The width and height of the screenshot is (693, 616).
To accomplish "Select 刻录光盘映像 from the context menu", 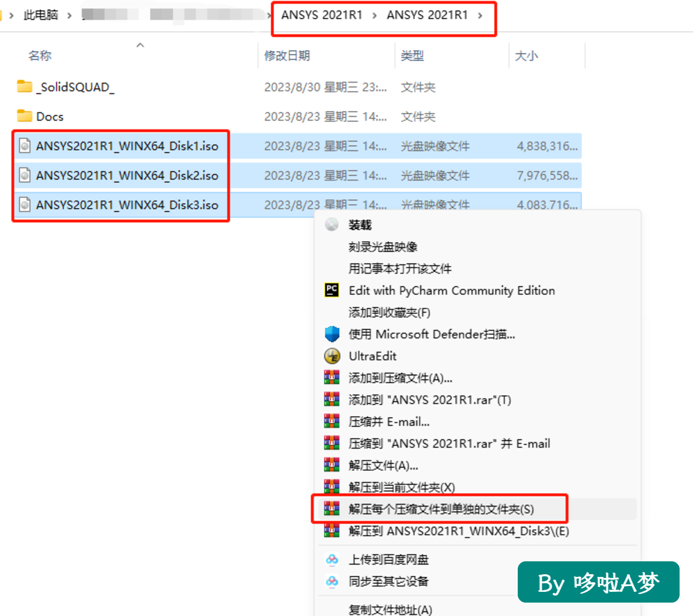I will pos(383,247).
